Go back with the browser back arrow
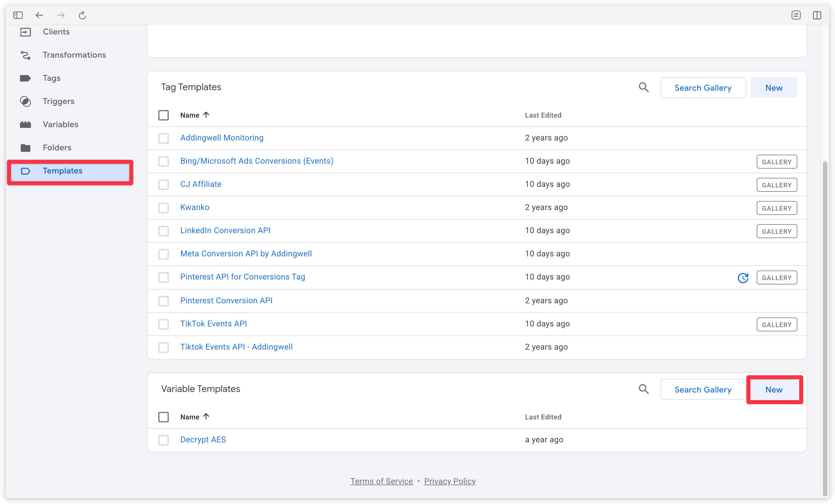Screen dimensions: 835x504 (39, 15)
